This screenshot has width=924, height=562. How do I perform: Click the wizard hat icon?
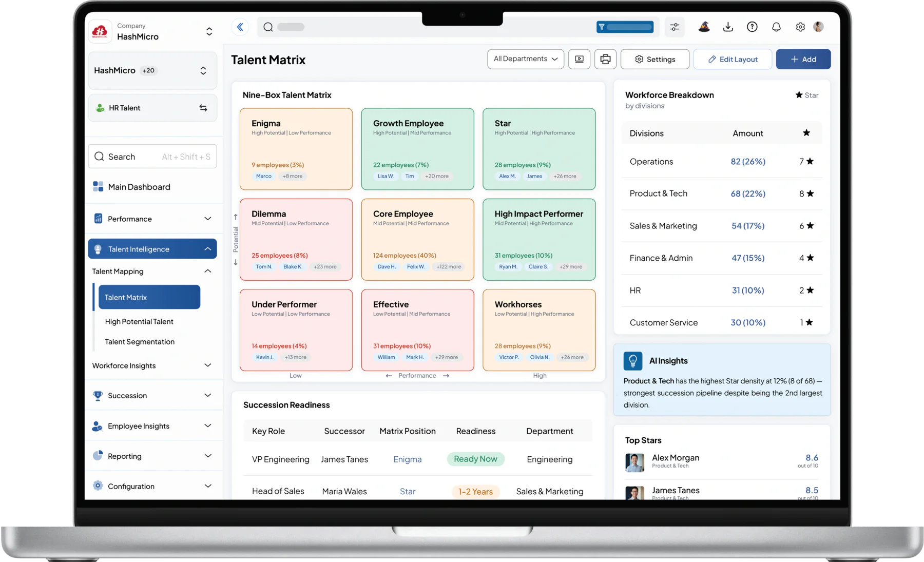tap(704, 27)
